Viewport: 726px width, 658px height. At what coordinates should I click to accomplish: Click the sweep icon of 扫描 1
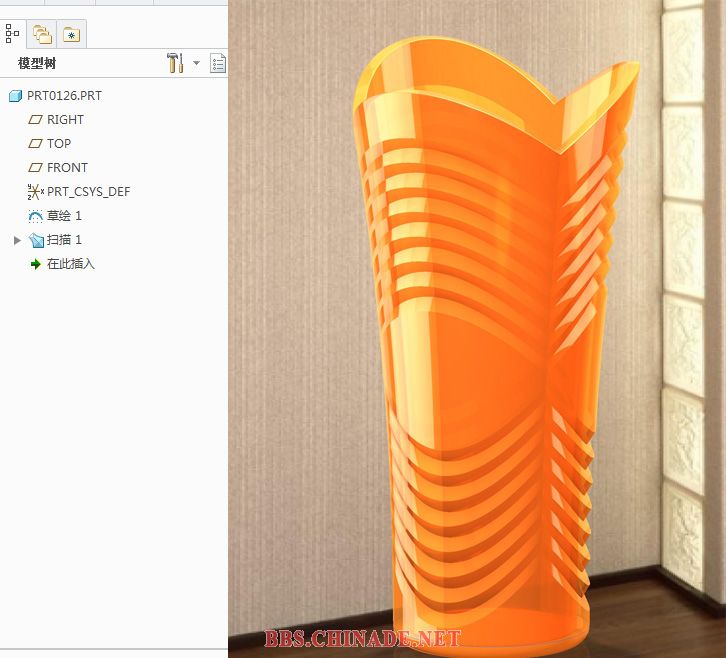(x=36, y=240)
